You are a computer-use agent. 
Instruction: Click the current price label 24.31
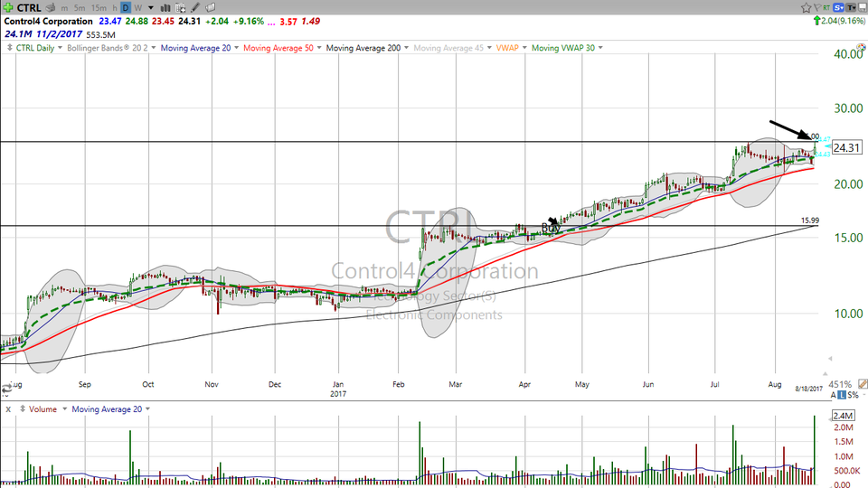846,147
